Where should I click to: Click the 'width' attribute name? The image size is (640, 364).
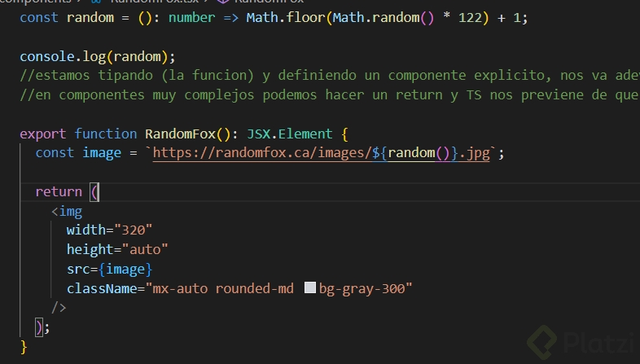86,230
